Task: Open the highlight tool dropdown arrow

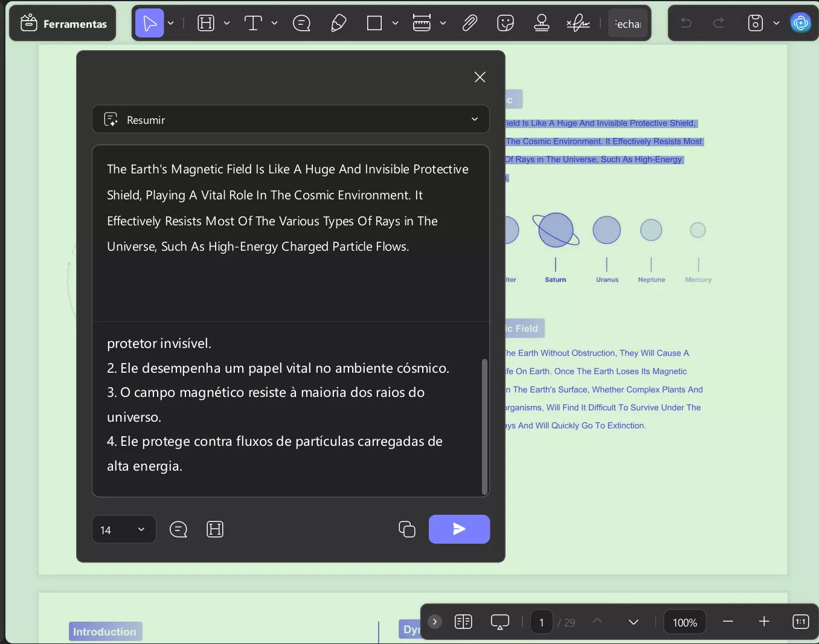Action: (x=227, y=24)
